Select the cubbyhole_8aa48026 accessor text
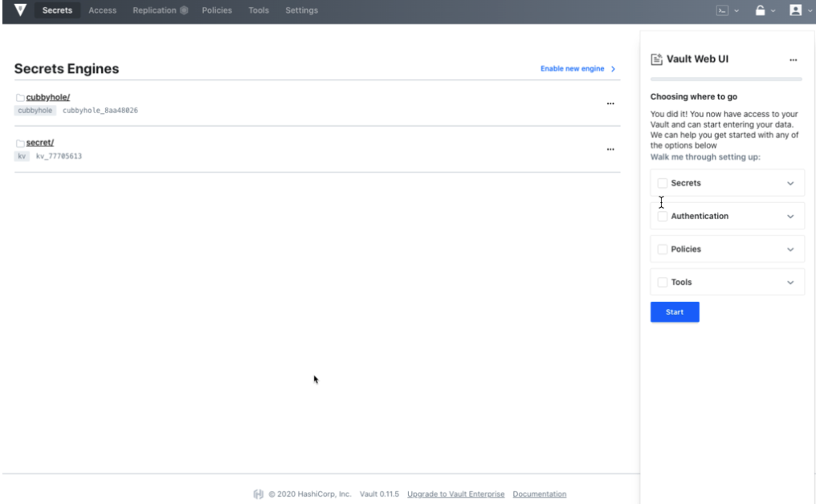This screenshot has width=816, height=504. pos(100,110)
